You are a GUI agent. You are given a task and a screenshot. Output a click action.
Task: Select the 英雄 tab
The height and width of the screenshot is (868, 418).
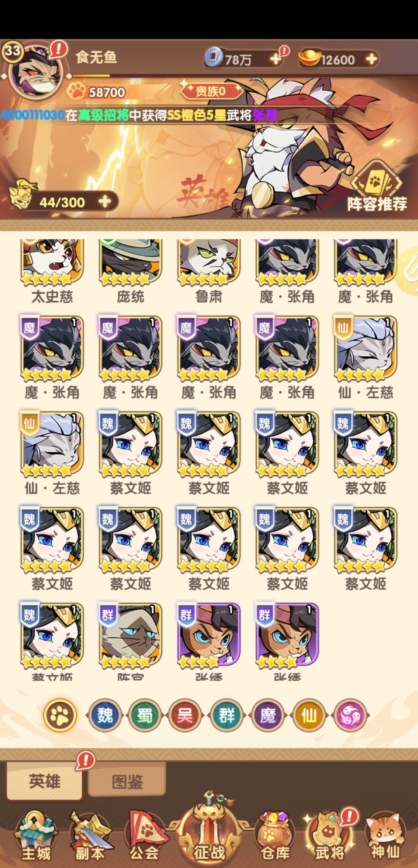(x=44, y=781)
